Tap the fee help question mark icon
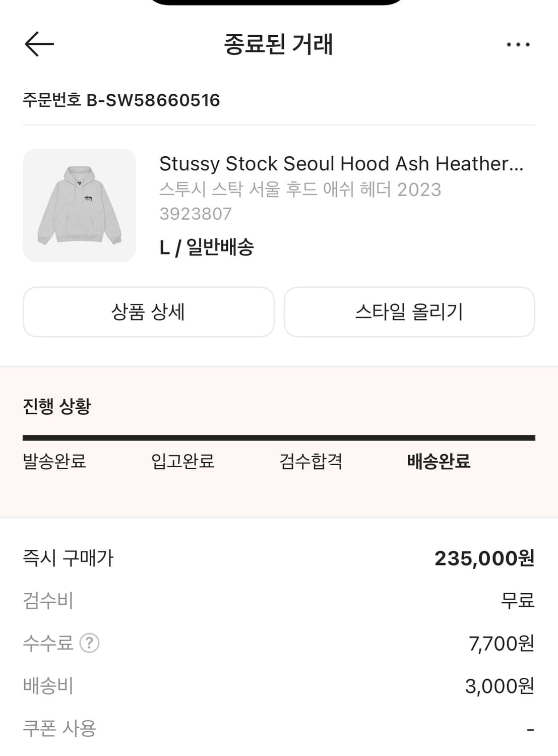 click(90, 643)
